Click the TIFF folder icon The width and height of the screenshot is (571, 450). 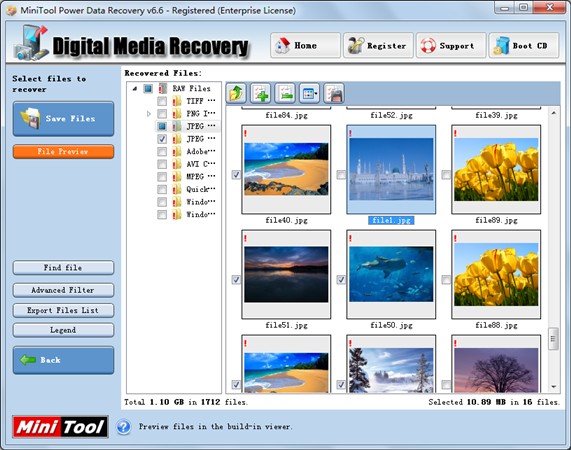[177, 101]
